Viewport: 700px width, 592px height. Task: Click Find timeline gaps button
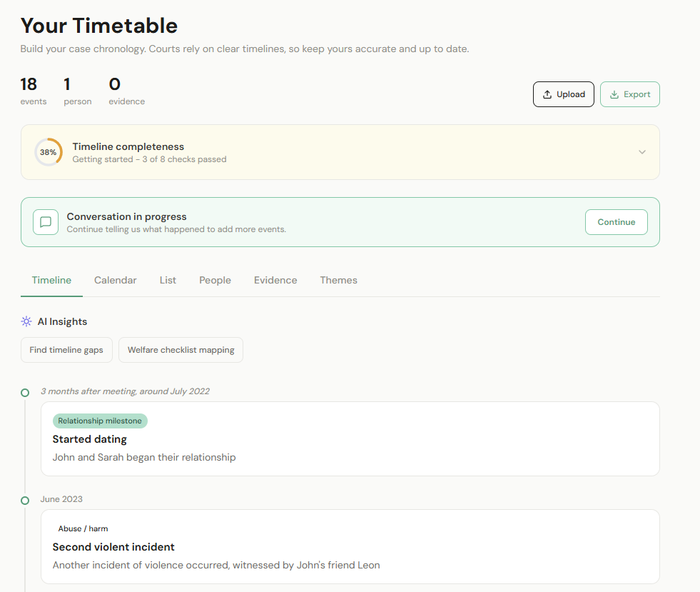pos(66,350)
